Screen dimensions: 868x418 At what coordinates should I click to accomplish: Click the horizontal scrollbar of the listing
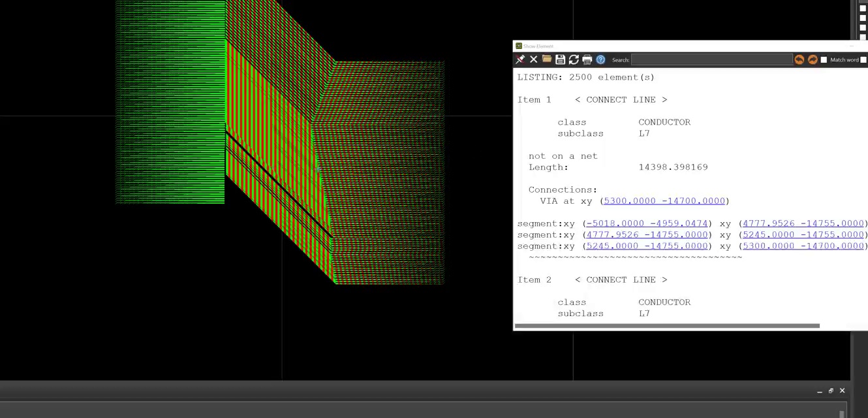pos(667,326)
